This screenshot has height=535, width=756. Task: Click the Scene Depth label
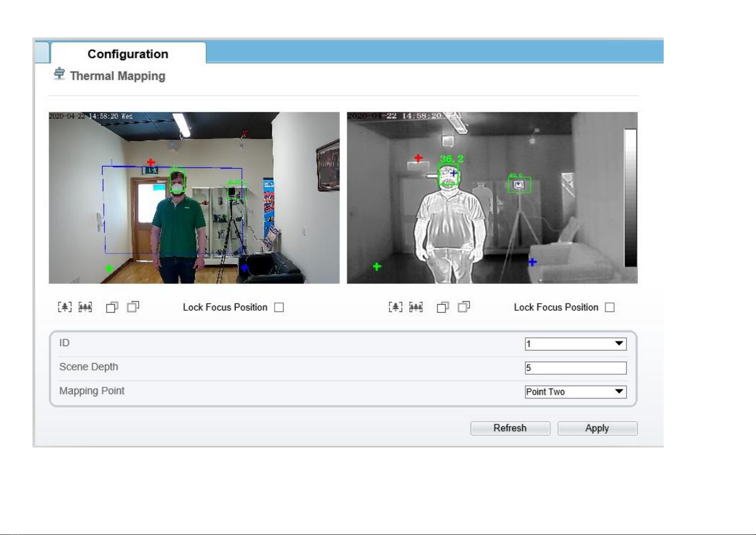(89, 367)
